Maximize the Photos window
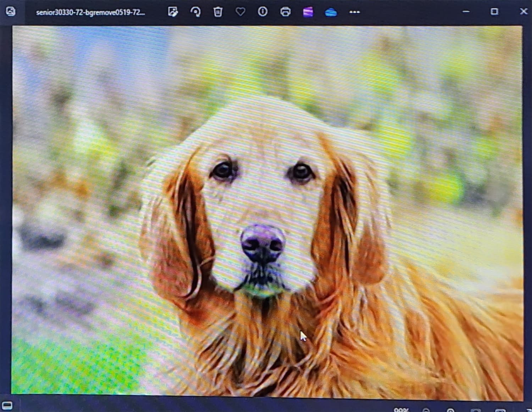The image size is (532, 412). pos(494,12)
